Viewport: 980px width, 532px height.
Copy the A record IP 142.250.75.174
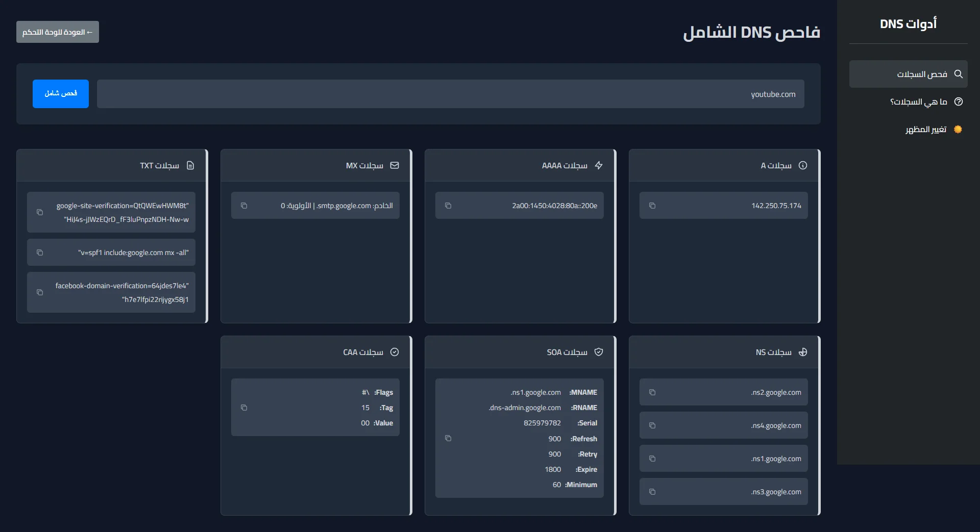tap(652, 206)
